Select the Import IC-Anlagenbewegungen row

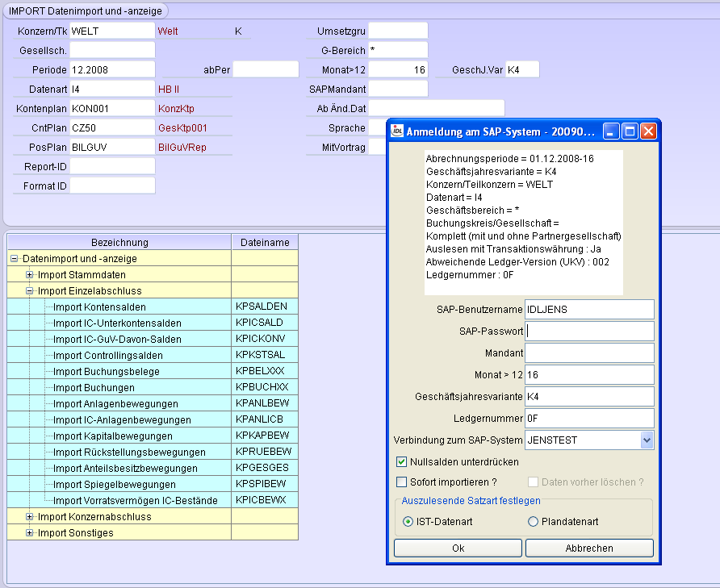click(153, 419)
